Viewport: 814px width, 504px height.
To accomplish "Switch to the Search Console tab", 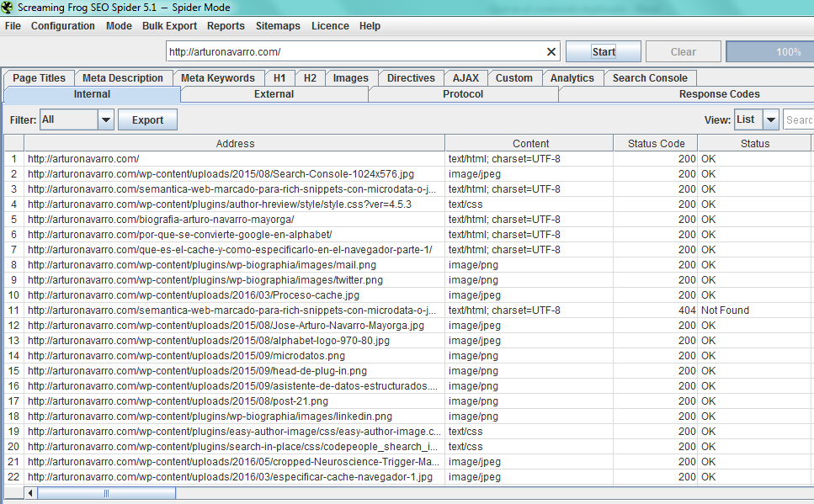I will 650,78.
